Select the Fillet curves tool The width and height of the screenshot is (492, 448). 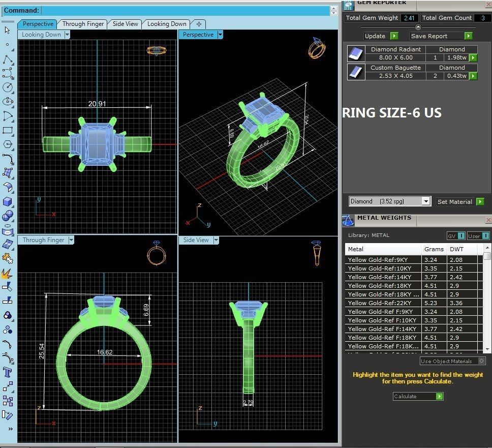tap(8, 159)
